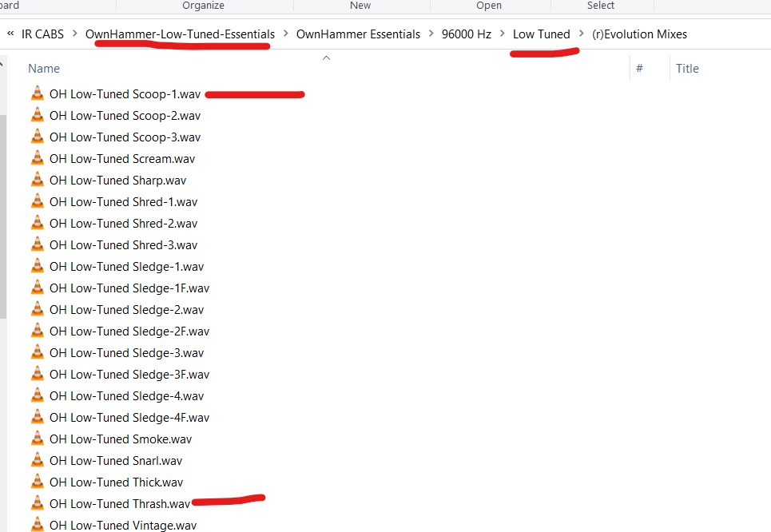
Task: Navigate to IR CABS folder in address bar
Action: 43,34
